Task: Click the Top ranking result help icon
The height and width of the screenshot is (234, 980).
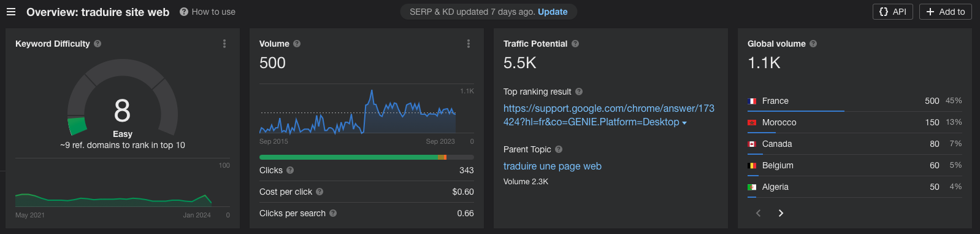Action: [579, 92]
